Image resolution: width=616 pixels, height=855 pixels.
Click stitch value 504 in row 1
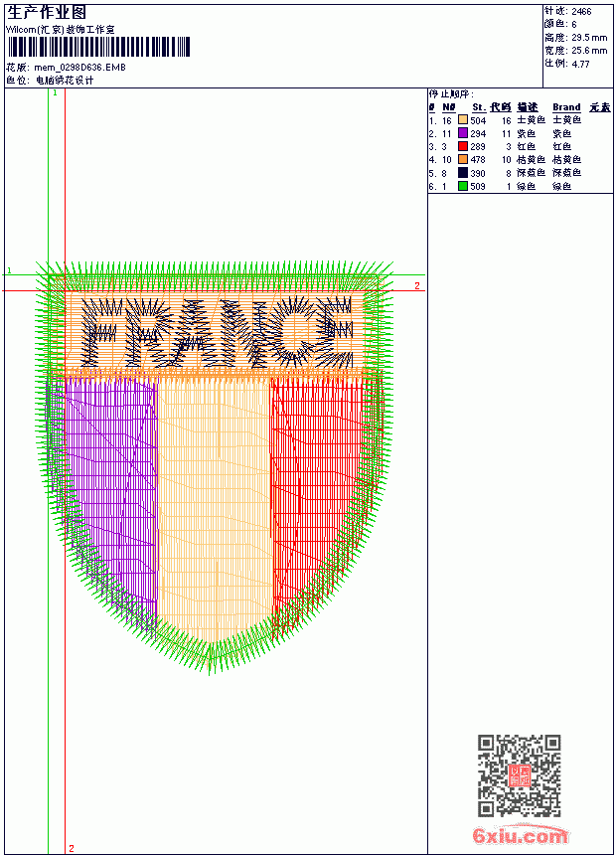478,120
